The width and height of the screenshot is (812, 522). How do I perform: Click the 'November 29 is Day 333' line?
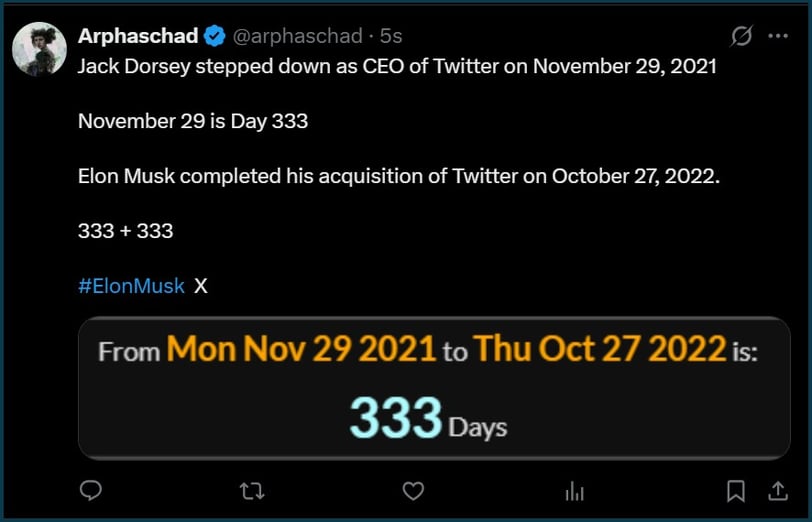point(193,121)
